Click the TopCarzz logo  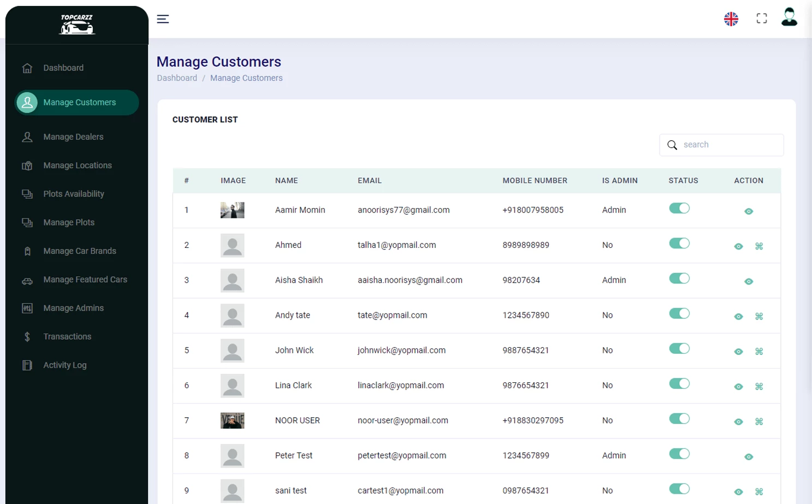coord(77,25)
